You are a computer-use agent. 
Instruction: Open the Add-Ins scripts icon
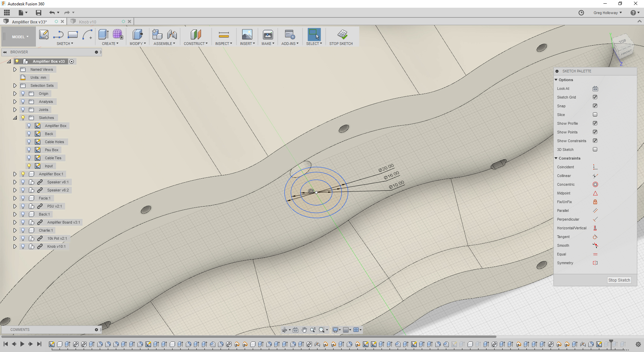click(x=290, y=35)
